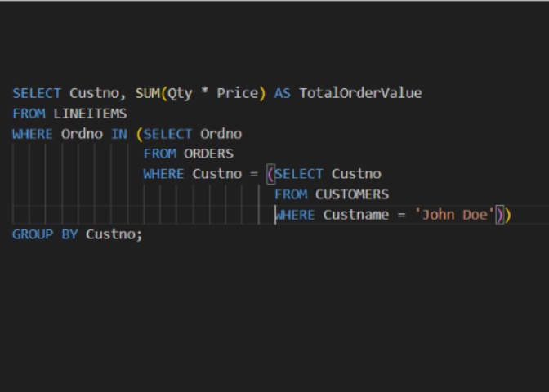
Task: Click Qty inside the SUM parentheses
Action: pyautogui.click(x=180, y=94)
